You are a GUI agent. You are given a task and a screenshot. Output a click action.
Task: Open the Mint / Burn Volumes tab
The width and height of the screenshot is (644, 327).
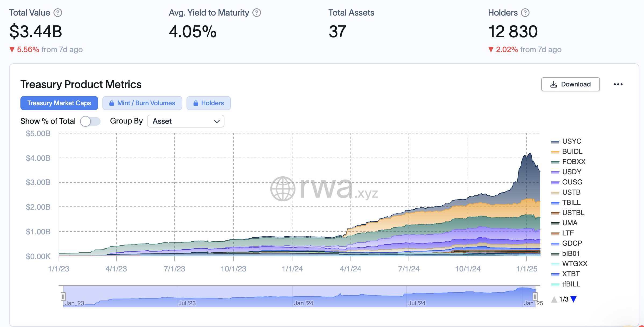(x=146, y=103)
